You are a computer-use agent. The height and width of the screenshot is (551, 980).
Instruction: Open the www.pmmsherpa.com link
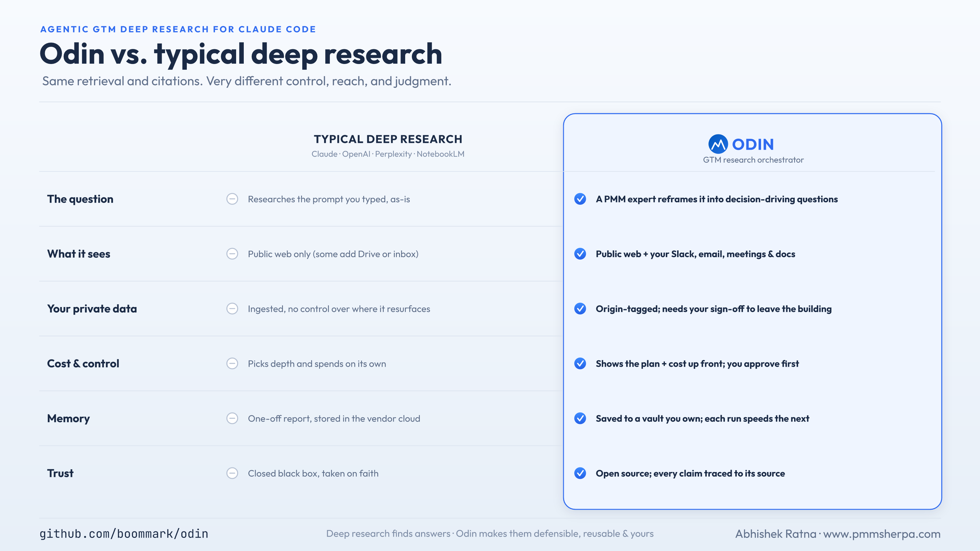[882, 534]
